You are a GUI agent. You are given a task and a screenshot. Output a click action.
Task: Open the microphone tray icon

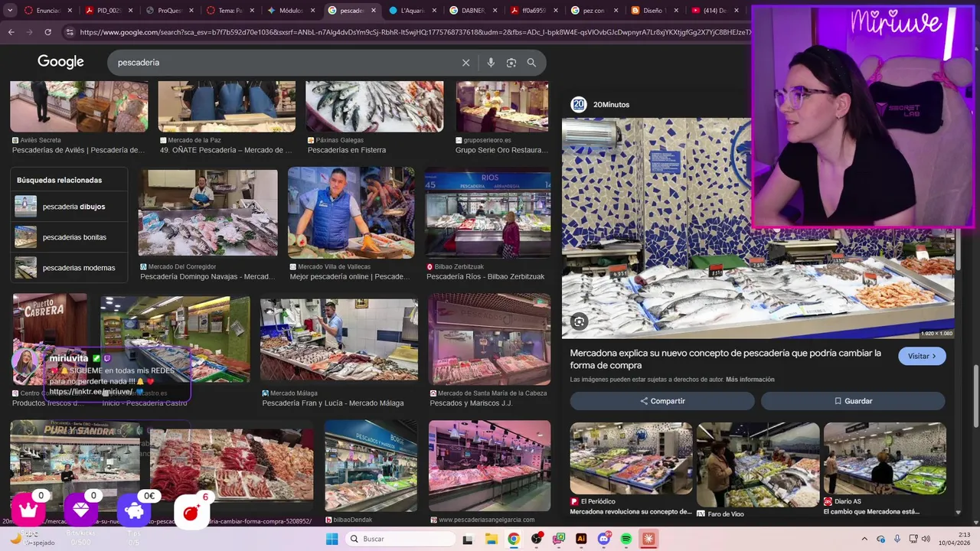click(897, 539)
